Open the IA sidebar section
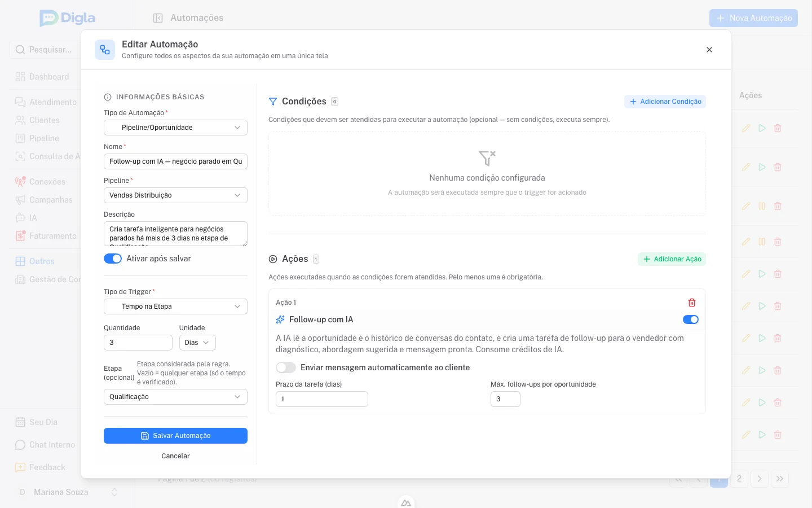Viewport: 812px width, 508px height. [27, 218]
